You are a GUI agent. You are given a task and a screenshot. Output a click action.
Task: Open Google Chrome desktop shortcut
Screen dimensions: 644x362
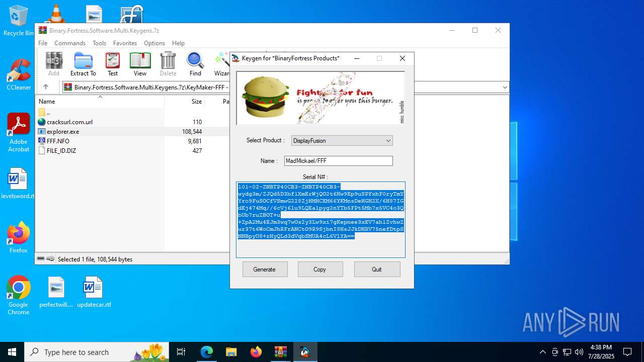click(x=19, y=295)
